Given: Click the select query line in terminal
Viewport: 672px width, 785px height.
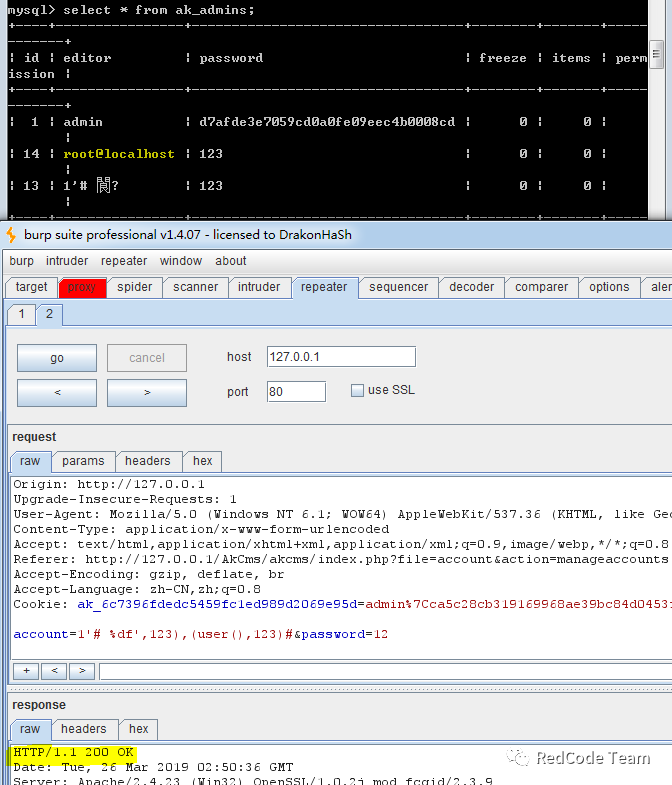Looking at the screenshot, I should pos(131,10).
